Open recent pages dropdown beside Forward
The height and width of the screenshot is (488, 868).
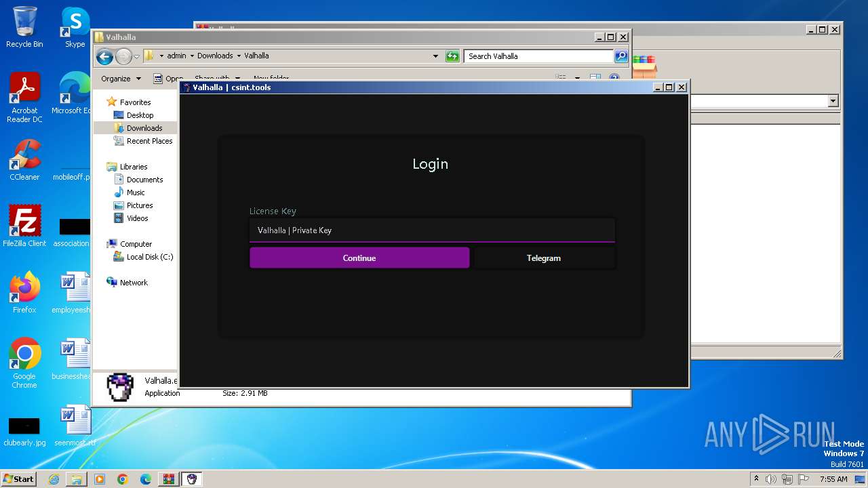click(136, 56)
